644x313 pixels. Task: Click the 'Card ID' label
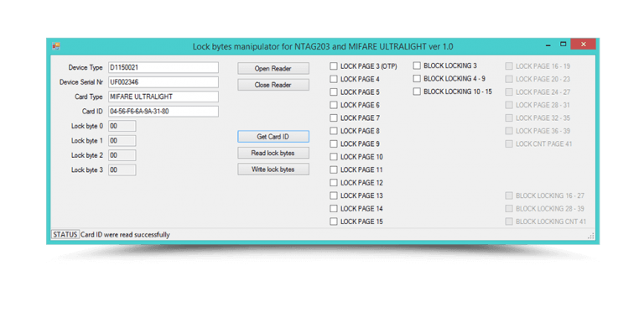tap(92, 112)
